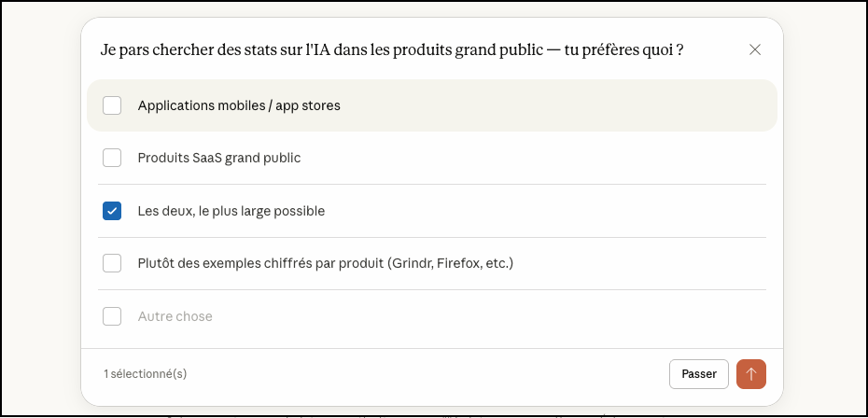Screen dimensions: 868x418
Task: Enable the Produits SaaS grand public checkbox
Action: click(x=112, y=158)
